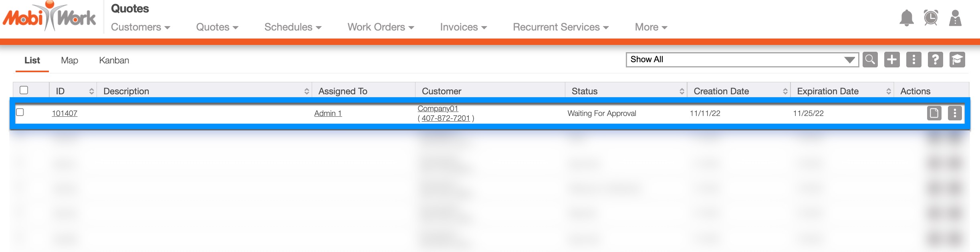This screenshot has height=252, width=980.
Task: Open the help question mark icon
Action: pyautogui.click(x=935, y=60)
